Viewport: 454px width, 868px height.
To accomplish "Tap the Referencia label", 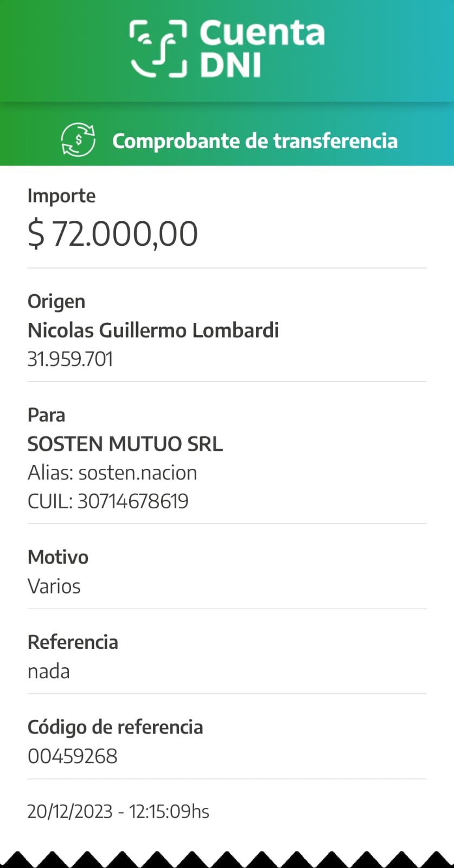I will pos(73,642).
